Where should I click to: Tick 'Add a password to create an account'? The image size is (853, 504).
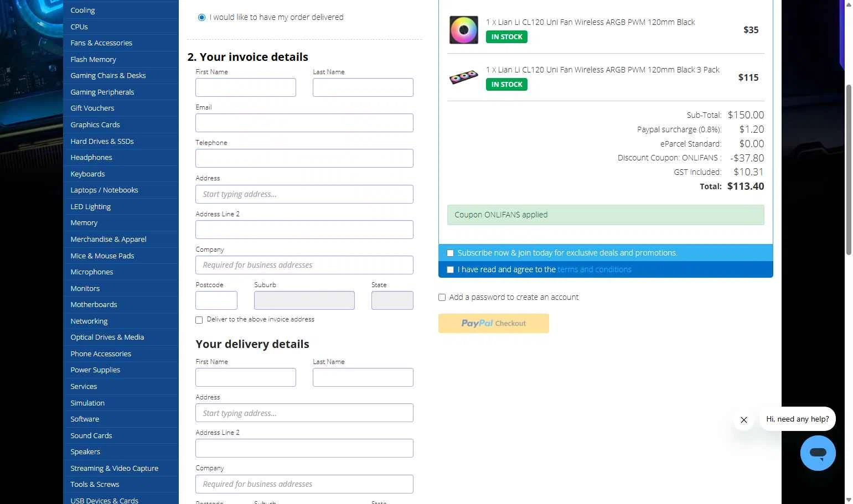pyautogui.click(x=442, y=297)
